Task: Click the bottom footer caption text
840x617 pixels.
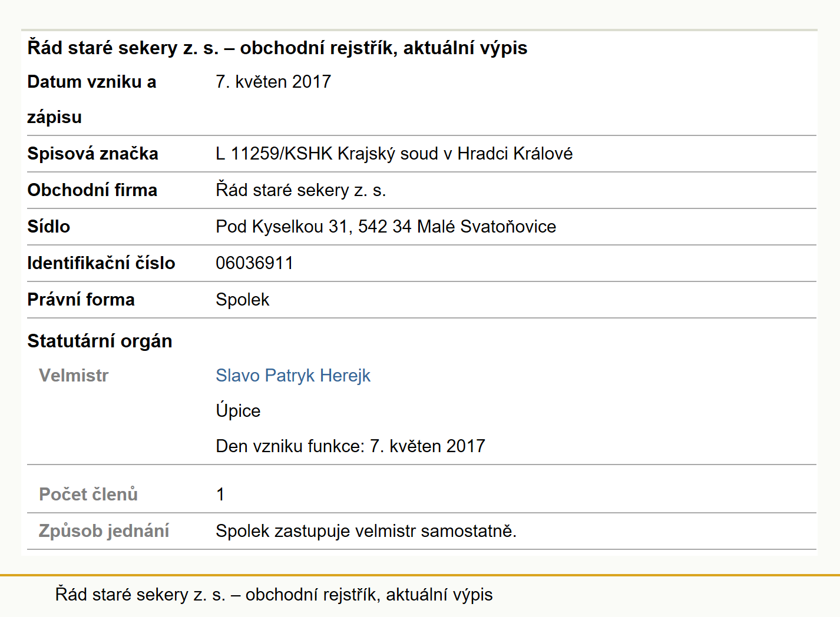Action: point(274,595)
